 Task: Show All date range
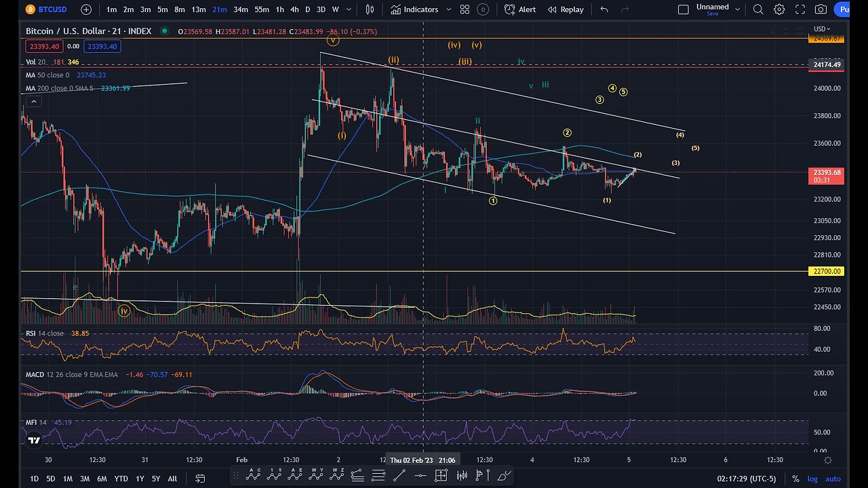click(x=172, y=479)
